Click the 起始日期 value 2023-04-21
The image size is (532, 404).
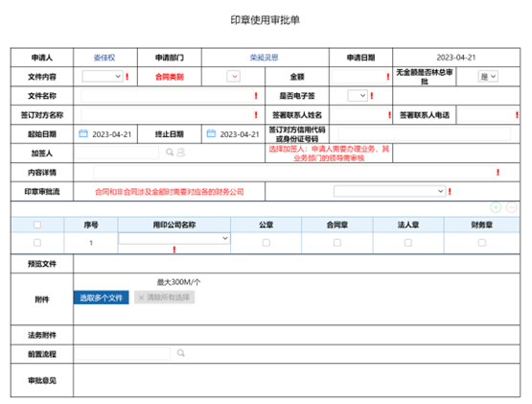(111, 134)
